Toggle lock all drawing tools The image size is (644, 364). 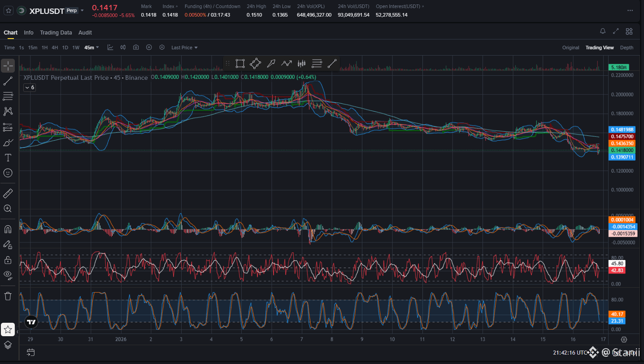pos(8,260)
